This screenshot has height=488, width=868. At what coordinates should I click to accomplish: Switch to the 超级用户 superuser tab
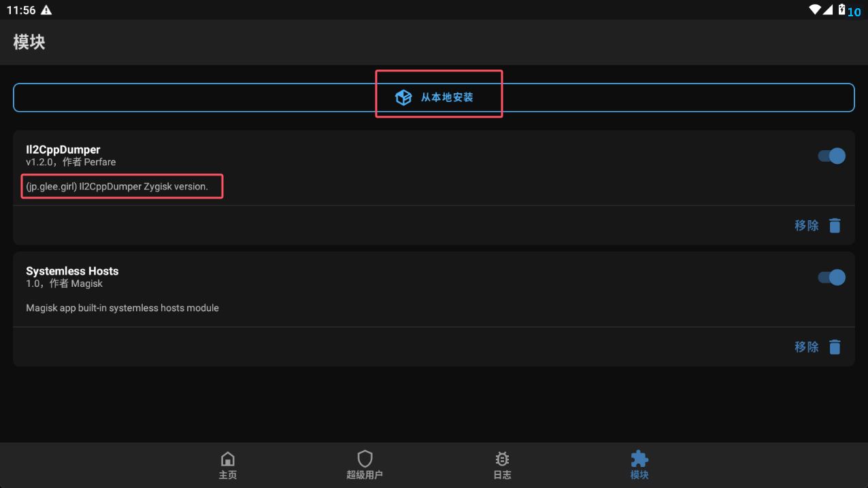coord(365,466)
